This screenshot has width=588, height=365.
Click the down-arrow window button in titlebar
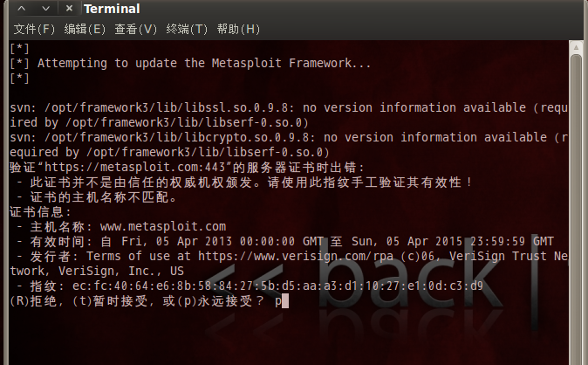pyautogui.click(x=45, y=8)
